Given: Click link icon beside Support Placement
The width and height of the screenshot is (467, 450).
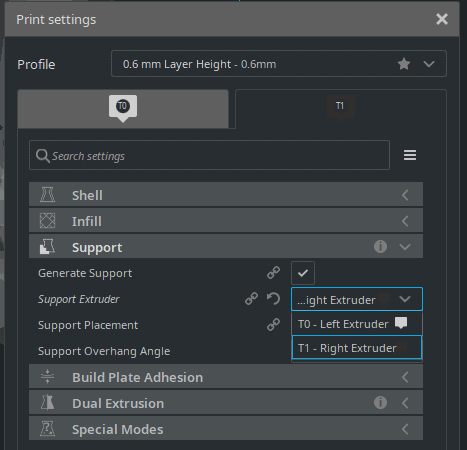Looking at the screenshot, I should point(273,325).
